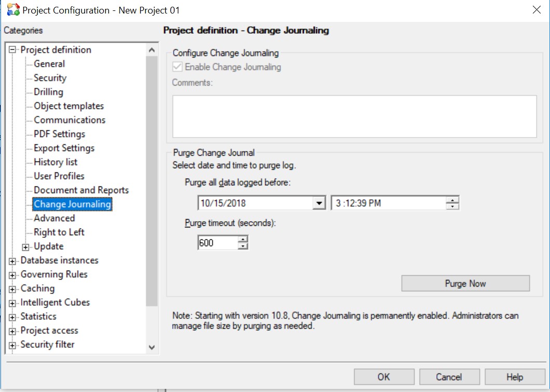Click the category list scrollbar down arrow
Viewport: 550px width, 392px height.
152,347
